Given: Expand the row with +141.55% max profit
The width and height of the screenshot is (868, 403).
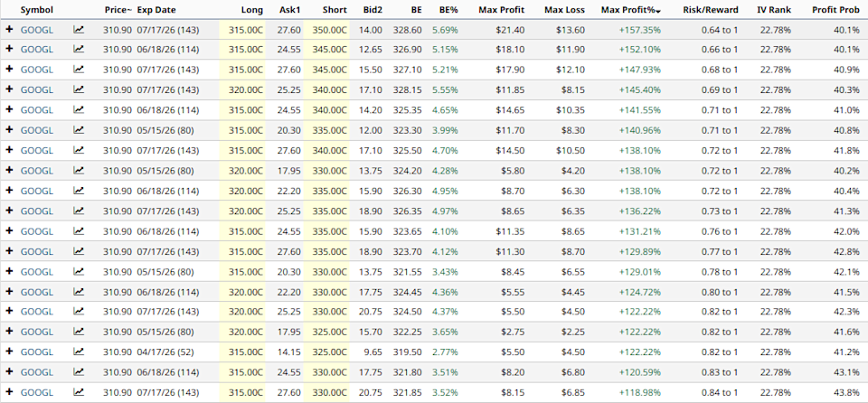Looking at the screenshot, I should click(x=9, y=109).
